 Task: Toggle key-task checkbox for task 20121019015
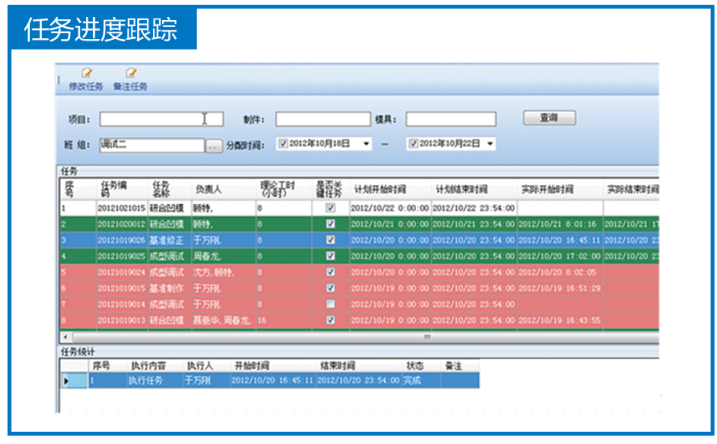tap(330, 288)
